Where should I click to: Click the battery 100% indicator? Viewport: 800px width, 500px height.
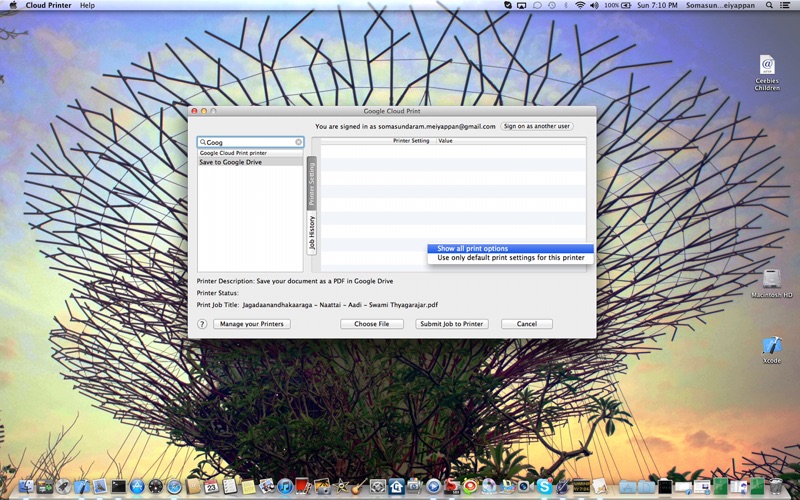(x=618, y=5)
